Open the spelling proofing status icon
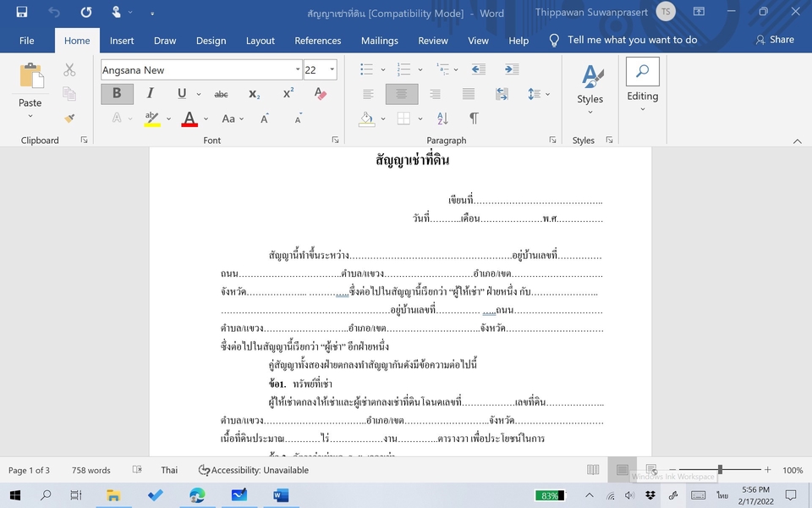This screenshot has height=508, width=812. click(x=137, y=470)
